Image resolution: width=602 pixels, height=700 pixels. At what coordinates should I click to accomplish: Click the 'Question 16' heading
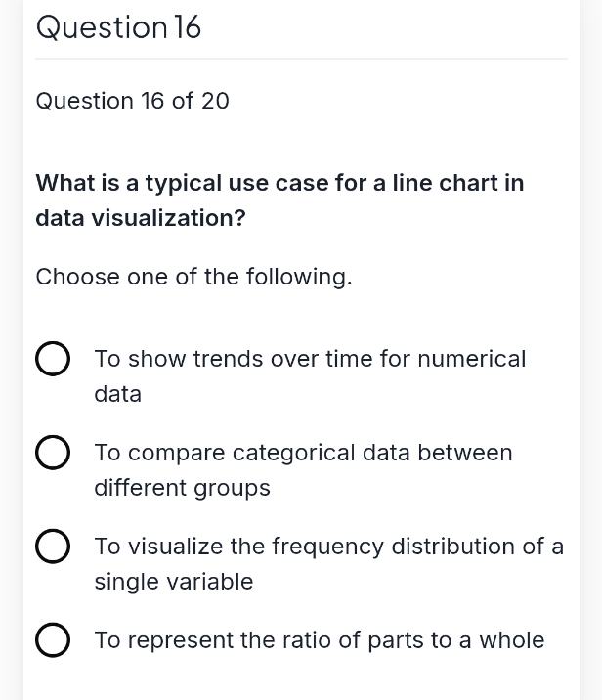(118, 27)
